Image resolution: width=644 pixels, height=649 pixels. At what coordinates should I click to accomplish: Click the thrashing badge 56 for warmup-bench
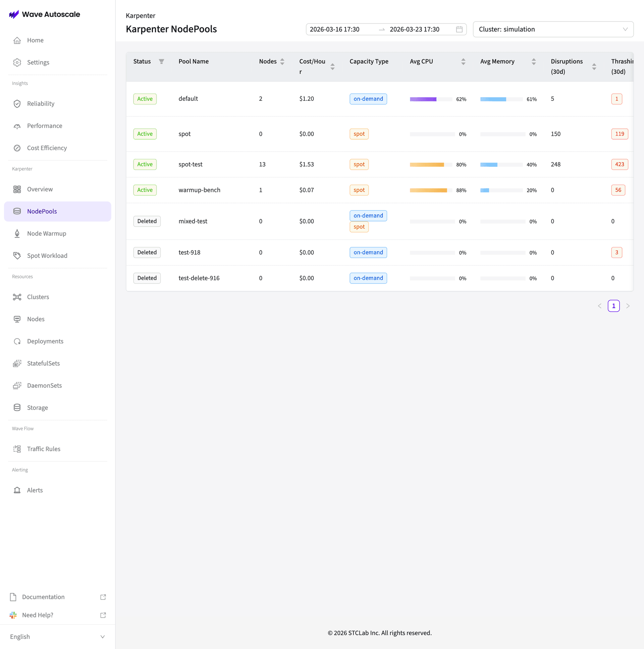tap(618, 190)
